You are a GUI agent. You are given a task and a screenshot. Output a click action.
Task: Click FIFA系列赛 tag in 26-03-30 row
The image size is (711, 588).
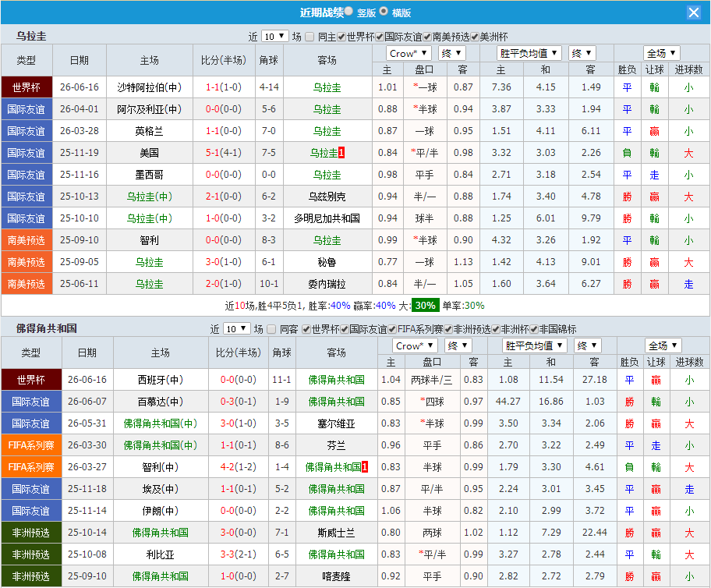(31, 445)
